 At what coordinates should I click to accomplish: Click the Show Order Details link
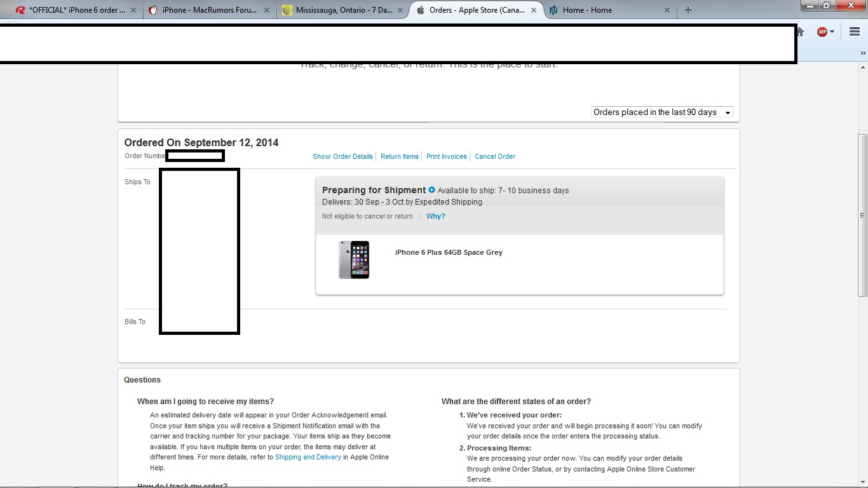pyautogui.click(x=342, y=156)
